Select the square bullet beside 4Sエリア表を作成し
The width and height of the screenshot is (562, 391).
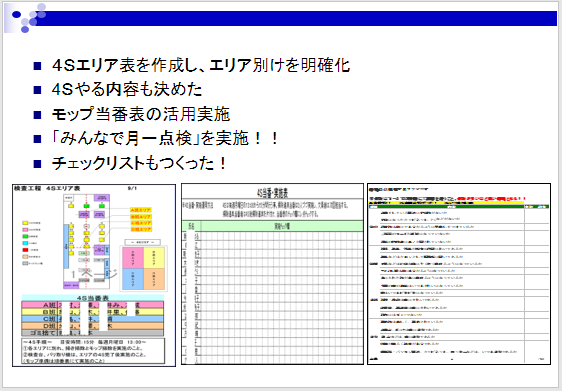37,66
